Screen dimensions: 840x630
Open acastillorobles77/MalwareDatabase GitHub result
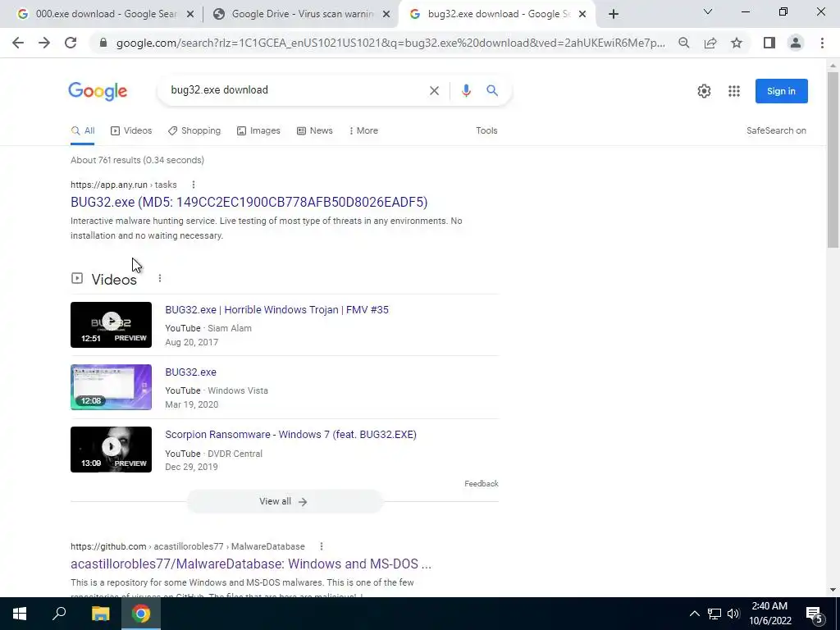pos(251,564)
